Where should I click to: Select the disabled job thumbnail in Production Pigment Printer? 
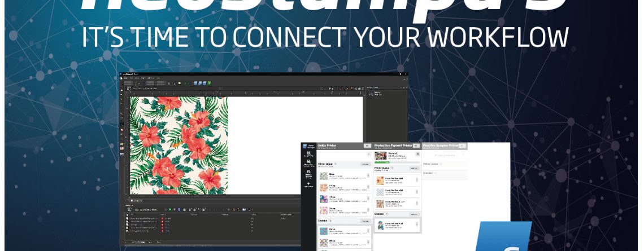pyautogui.click(x=381, y=225)
